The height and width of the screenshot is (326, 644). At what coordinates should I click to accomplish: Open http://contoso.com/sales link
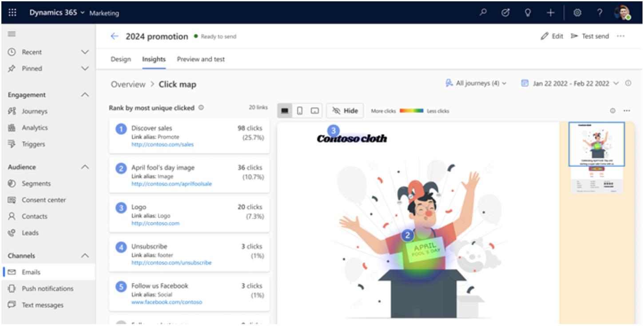pyautogui.click(x=163, y=144)
